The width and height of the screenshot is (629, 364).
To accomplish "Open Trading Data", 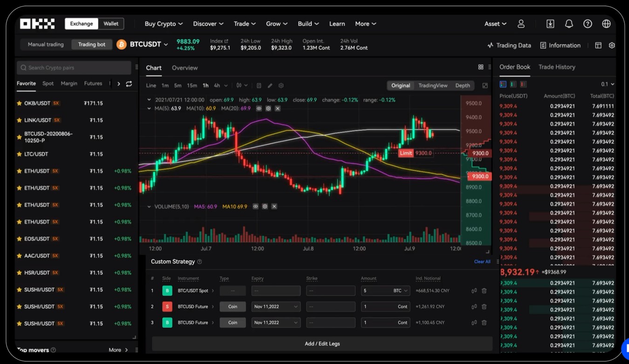I will tap(509, 45).
